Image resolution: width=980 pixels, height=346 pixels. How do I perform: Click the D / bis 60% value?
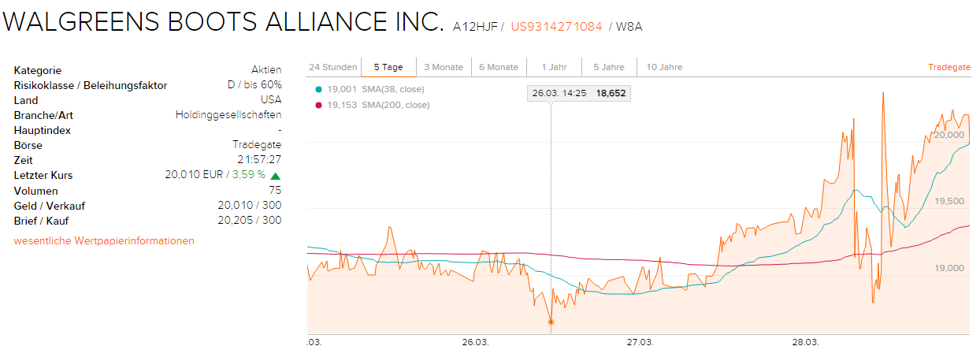(x=254, y=85)
